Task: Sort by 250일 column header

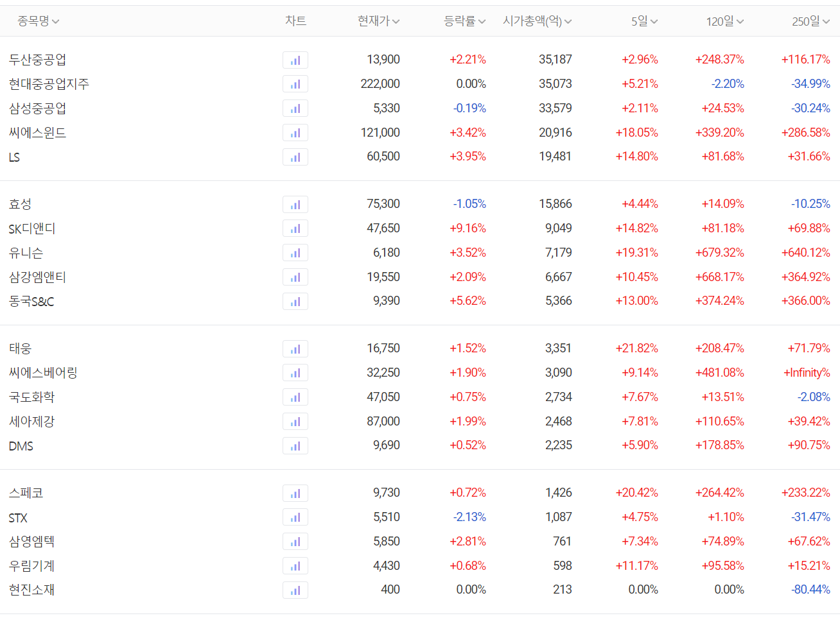Action: coord(811,21)
